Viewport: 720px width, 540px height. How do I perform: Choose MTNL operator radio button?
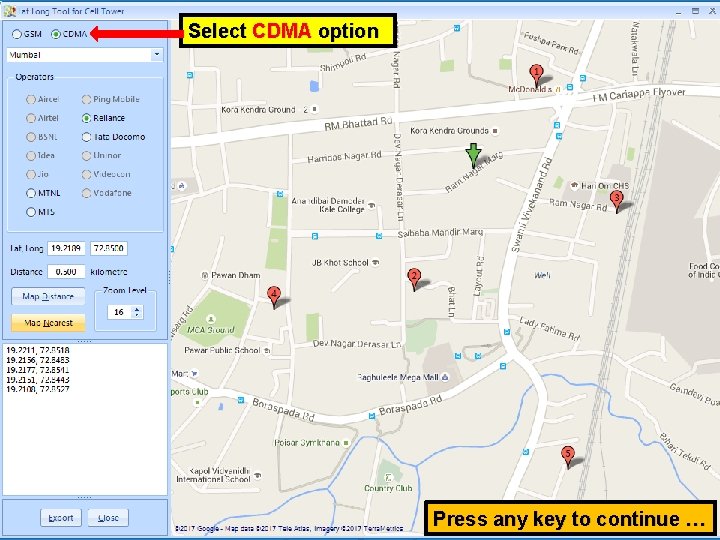coord(31,193)
